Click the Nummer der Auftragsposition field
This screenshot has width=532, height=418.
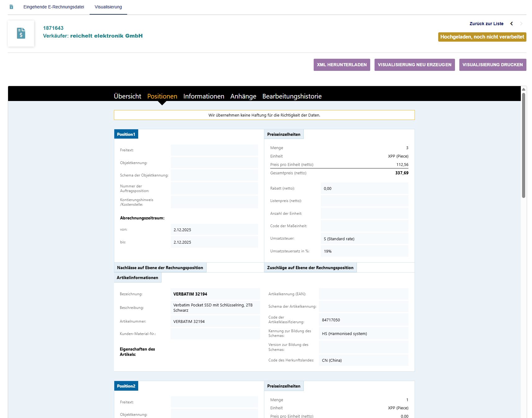[214, 188]
